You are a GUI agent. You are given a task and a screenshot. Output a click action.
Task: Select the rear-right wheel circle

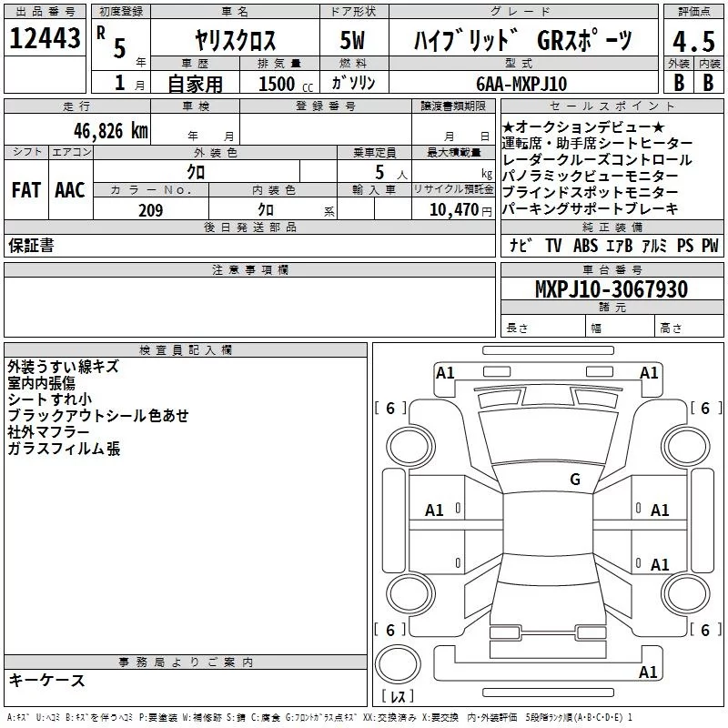tap(685, 594)
